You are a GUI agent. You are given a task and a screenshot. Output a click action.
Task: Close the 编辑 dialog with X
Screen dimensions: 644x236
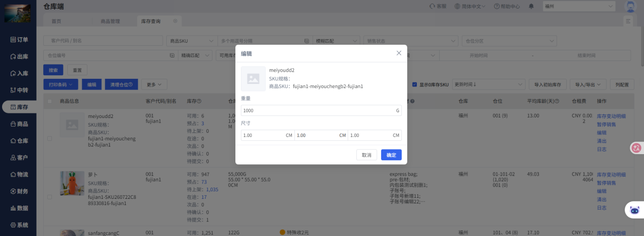[399, 53]
